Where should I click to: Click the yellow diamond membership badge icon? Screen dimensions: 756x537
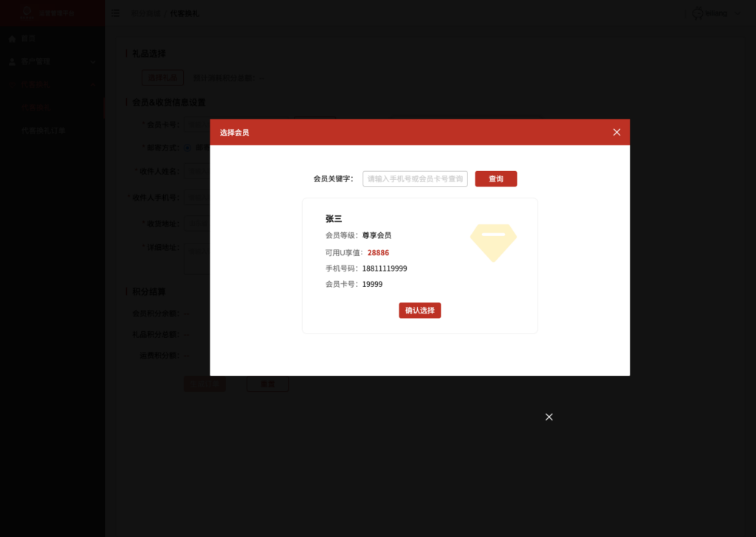coord(493,243)
